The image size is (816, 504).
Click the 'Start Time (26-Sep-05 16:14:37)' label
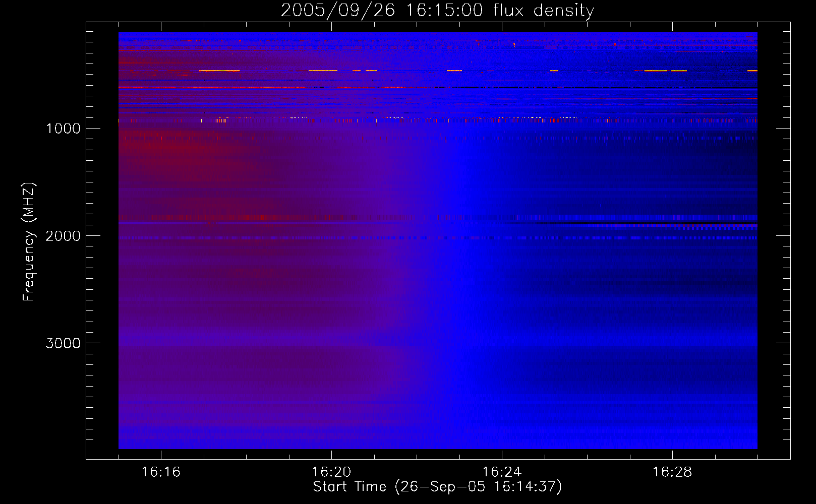point(437,487)
